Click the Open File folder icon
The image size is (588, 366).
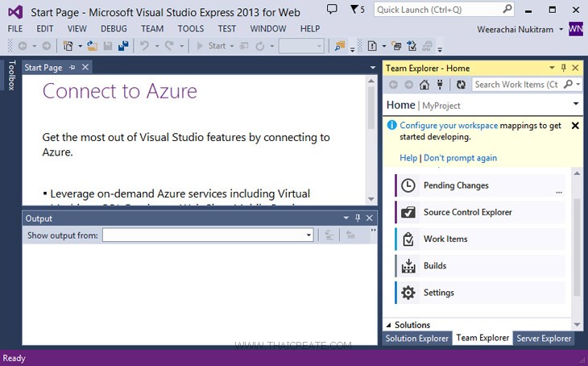(93, 46)
